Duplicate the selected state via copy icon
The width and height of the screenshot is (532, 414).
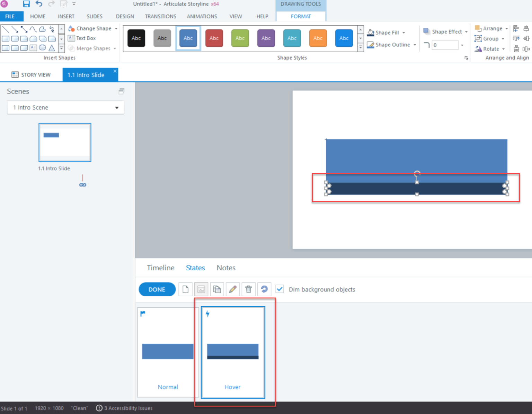click(217, 289)
